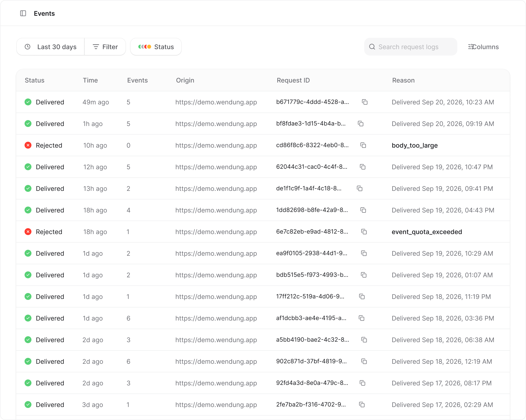Click Delivered Sep 19, 2026, 04:43 PM
Viewport: 526px width, 420px height.
443,210
